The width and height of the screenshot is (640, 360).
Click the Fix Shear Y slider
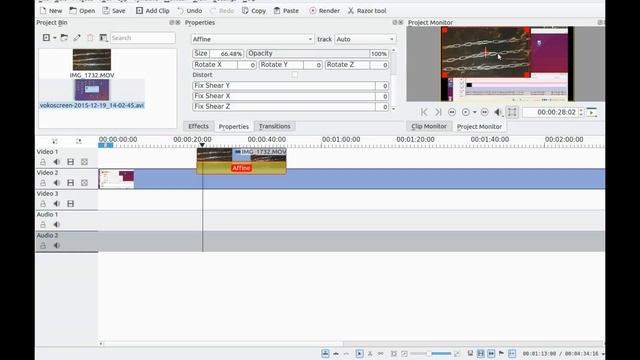click(290, 86)
